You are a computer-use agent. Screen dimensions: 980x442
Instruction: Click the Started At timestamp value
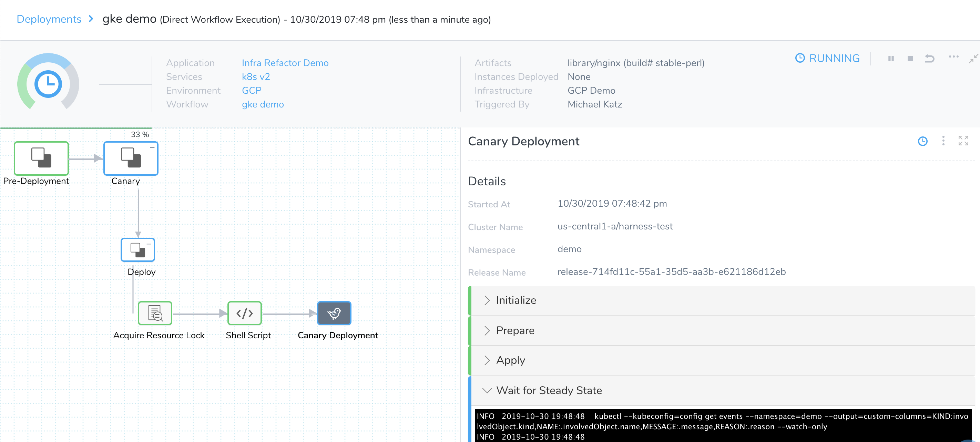click(x=612, y=204)
